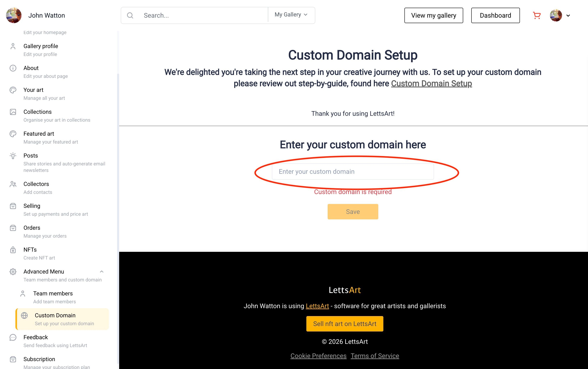This screenshot has height=369, width=588.
Task: Open the Feedback section
Action: coord(35,337)
